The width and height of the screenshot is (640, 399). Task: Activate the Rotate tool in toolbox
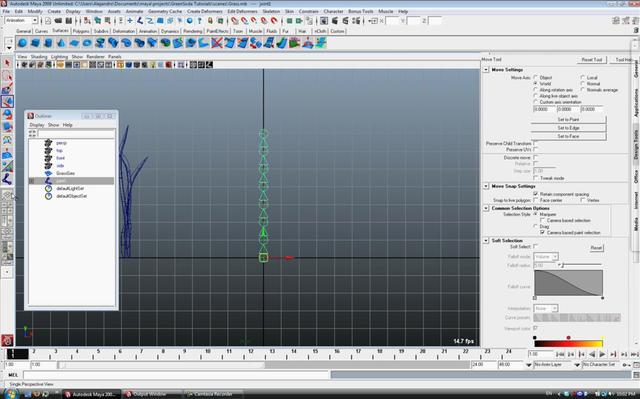pyautogui.click(x=7, y=115)
